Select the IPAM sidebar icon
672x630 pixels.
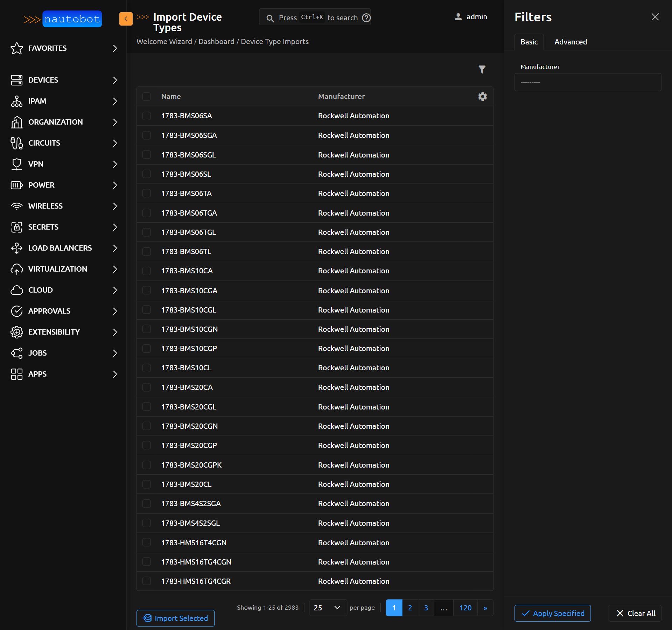(17, 101)
